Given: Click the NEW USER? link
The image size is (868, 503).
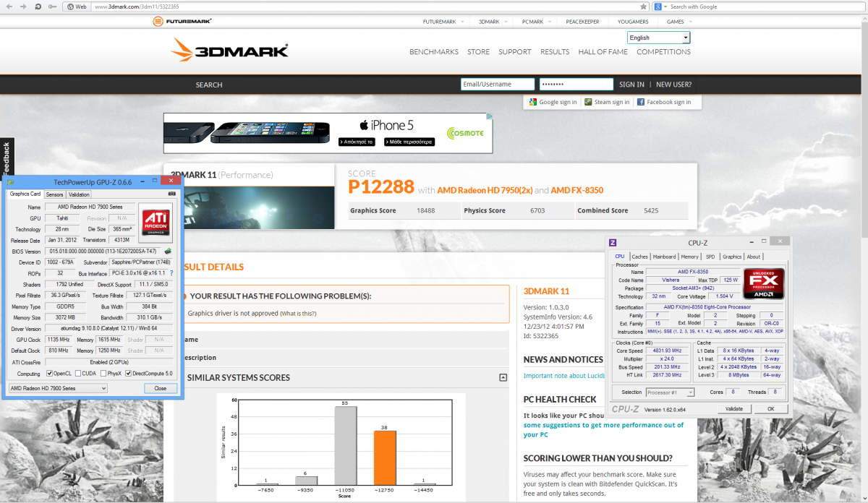Looking at the screenshot, I should pyautogui.click(x=673, y=85).
